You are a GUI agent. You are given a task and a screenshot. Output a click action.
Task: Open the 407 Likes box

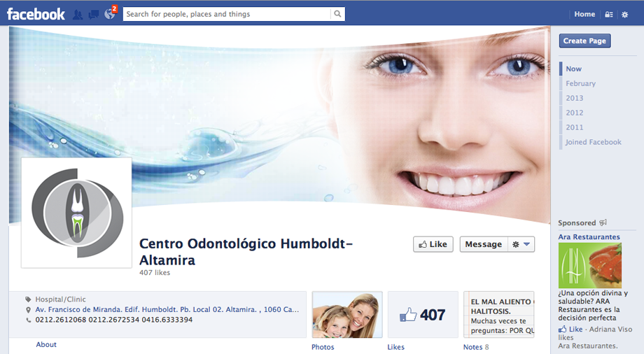click(423, 315)
